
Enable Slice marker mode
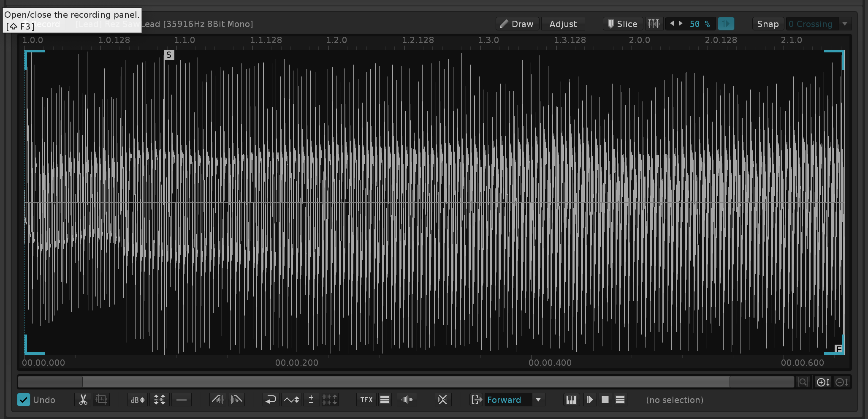click(x=622, y=24)
